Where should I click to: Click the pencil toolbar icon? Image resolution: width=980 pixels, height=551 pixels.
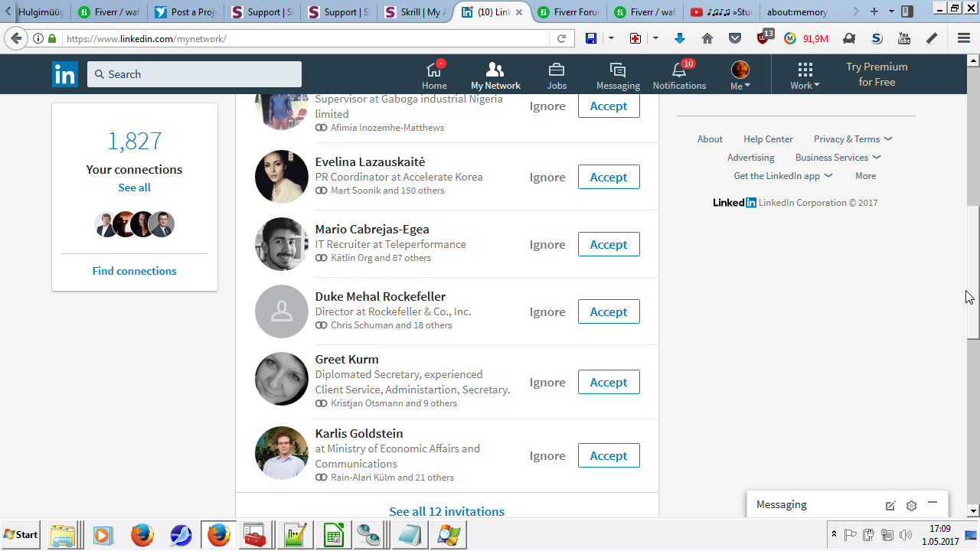(x=932, y=38)
